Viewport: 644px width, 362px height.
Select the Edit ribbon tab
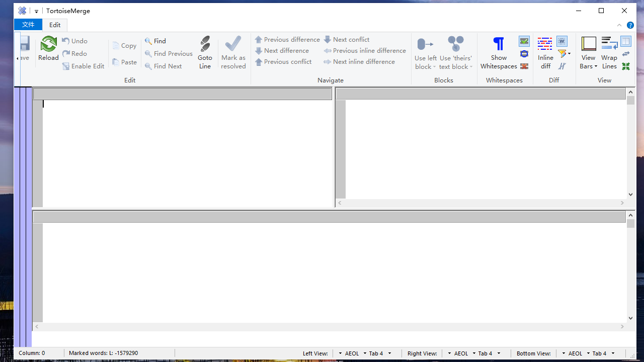click(55, 25)
